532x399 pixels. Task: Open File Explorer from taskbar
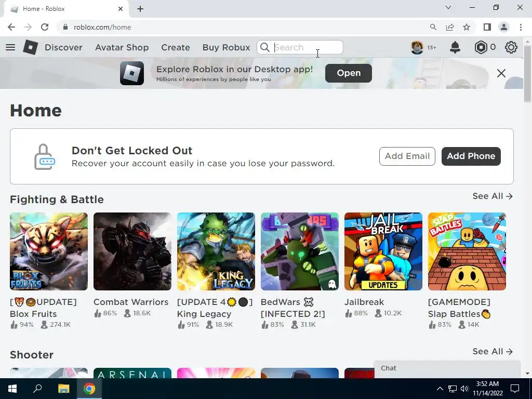coord(63,389)
